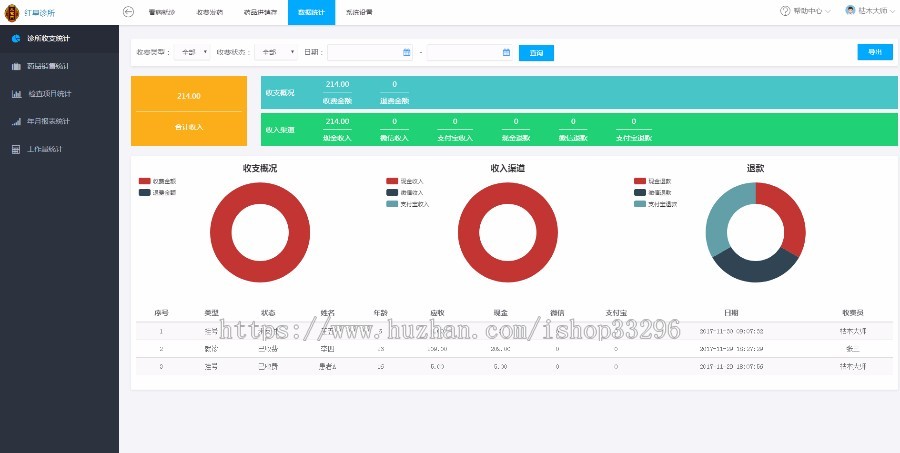Click the dark navy segment of 退款 donut
Image resolution: width=900 pixels, height=453 pixels.
(x=756, y=270)
